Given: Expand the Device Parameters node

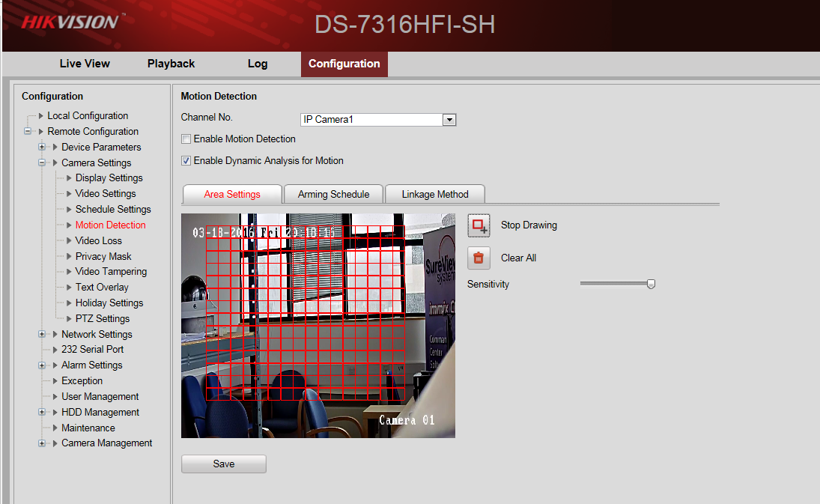Looking at the screenshot, I should [42, 147].
